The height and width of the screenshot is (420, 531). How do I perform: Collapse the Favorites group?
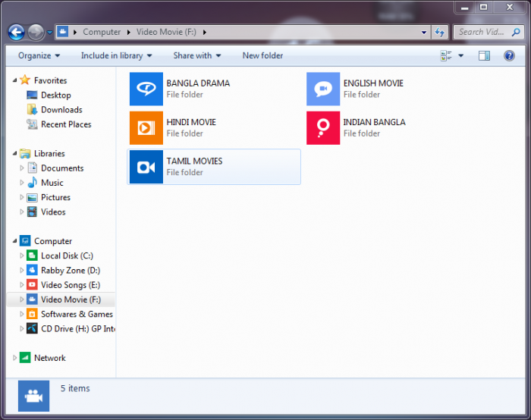point(14,80)
